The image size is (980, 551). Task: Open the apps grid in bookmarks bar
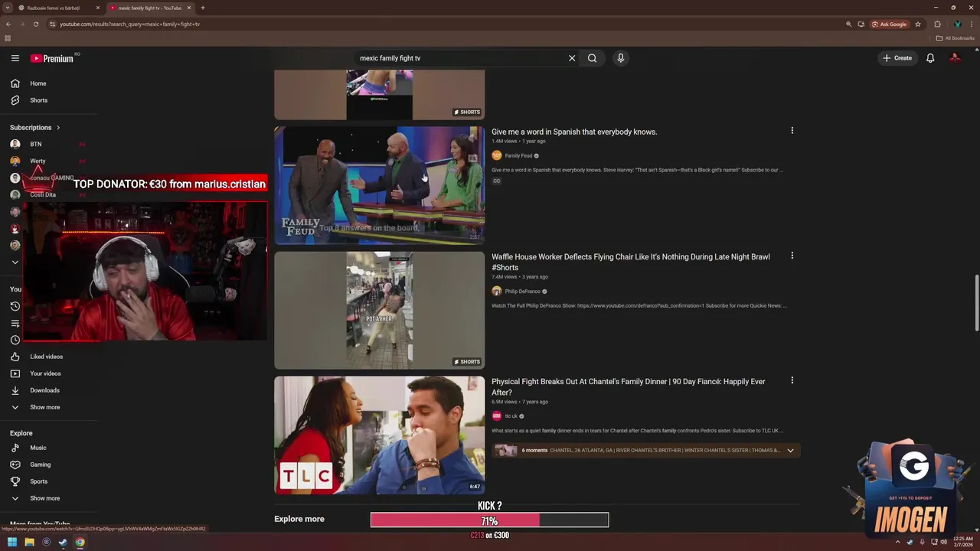tap(8, 38)
